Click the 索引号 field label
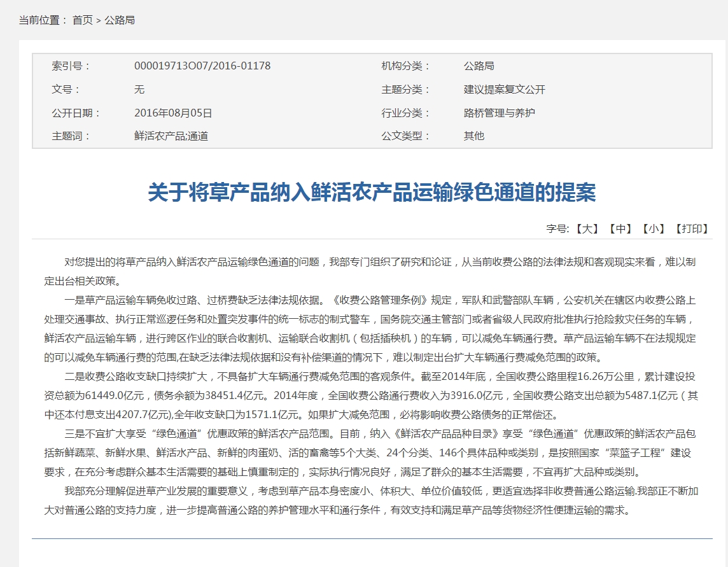 click(x=71, y=66)
